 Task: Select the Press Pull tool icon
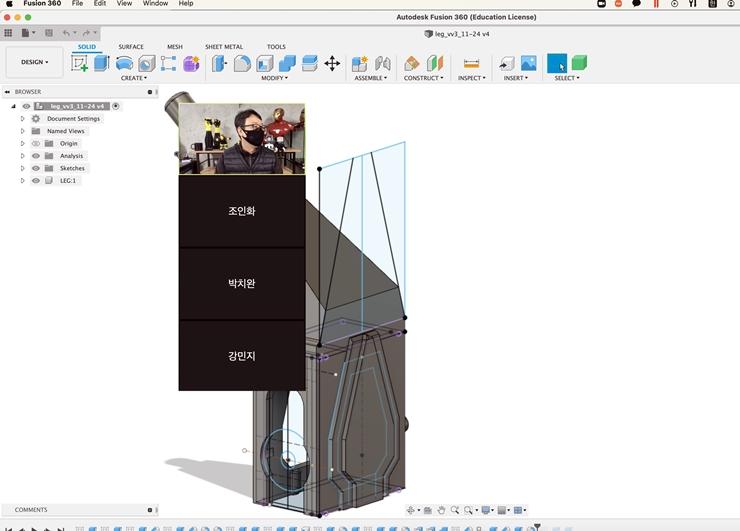(x=219, y=63)
